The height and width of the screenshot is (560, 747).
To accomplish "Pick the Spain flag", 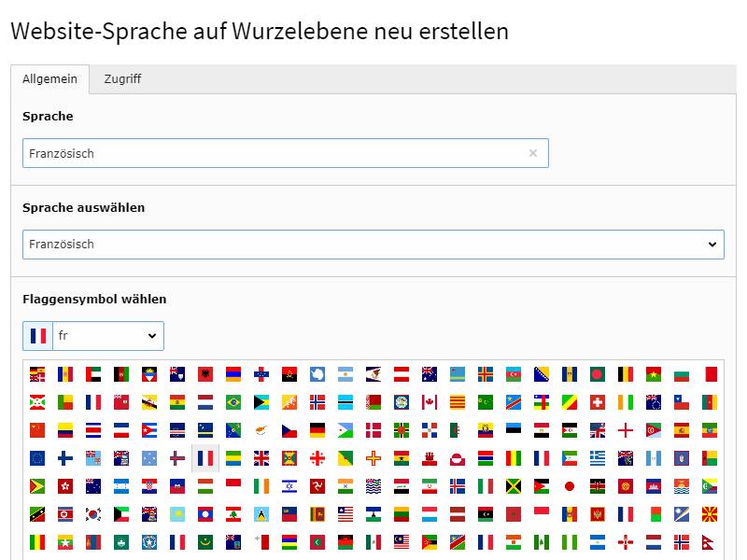I will [x=682, y=430].
